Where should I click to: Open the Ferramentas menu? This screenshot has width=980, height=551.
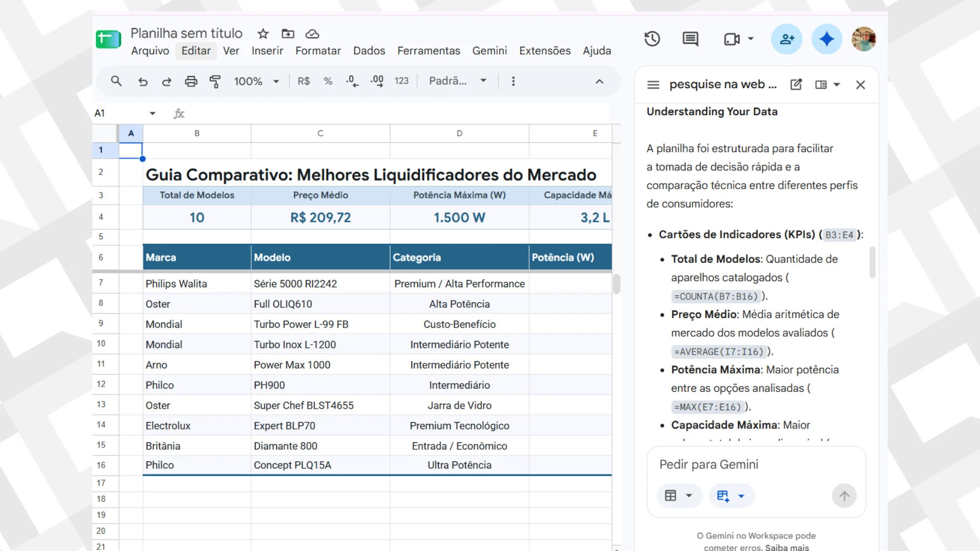point(429,51)
